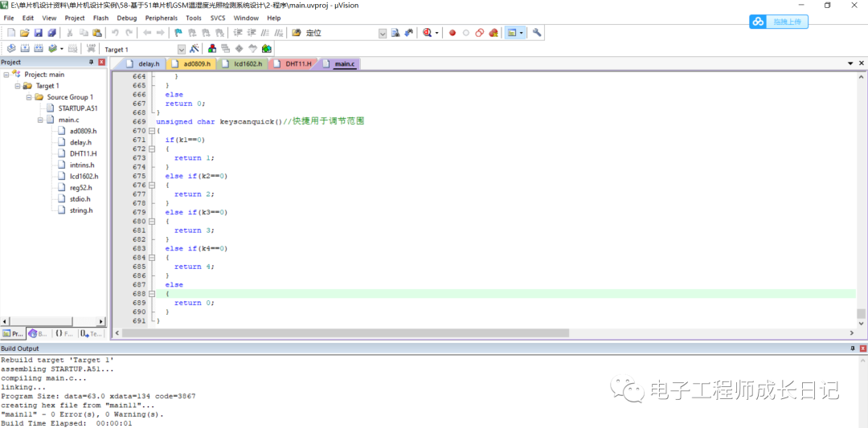Switch to the ad0809.h editor tab
This screenshot has height=428, width=868.
tap(191, 64)
